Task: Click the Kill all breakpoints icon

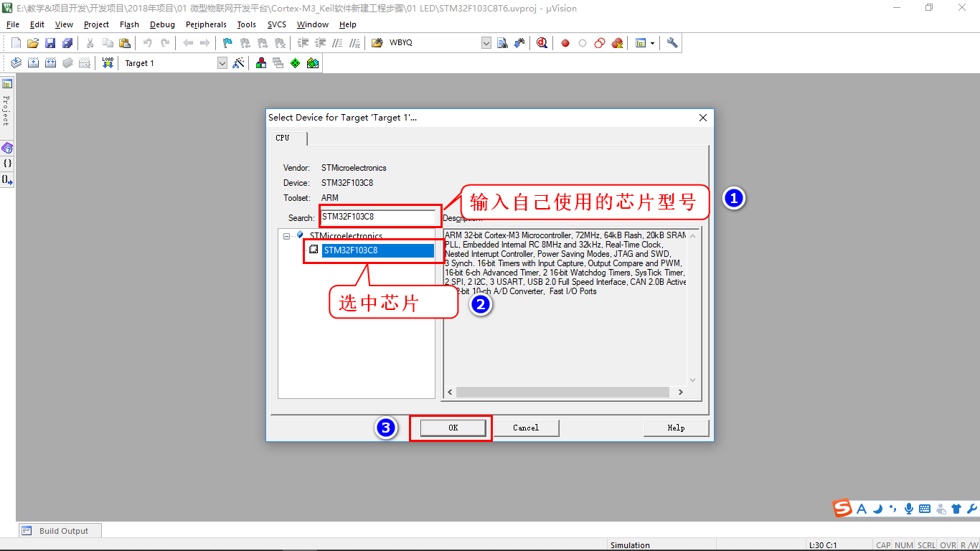Action: click(617, 43)
